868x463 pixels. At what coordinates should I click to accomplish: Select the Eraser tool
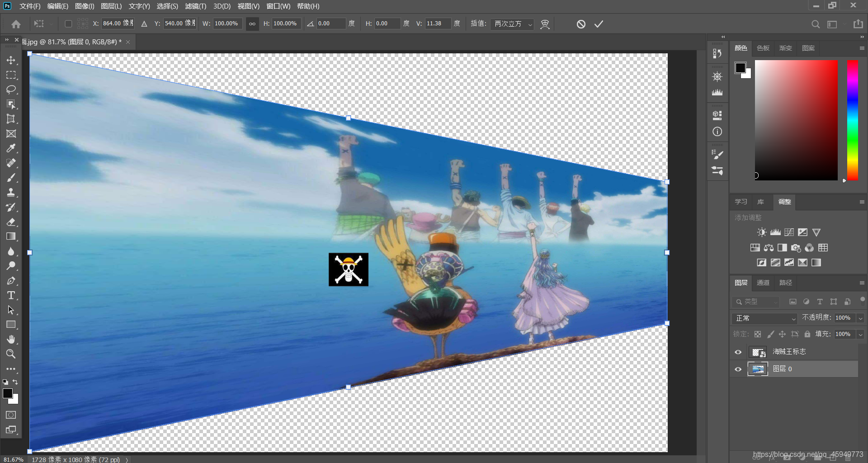tap(11, 222)
